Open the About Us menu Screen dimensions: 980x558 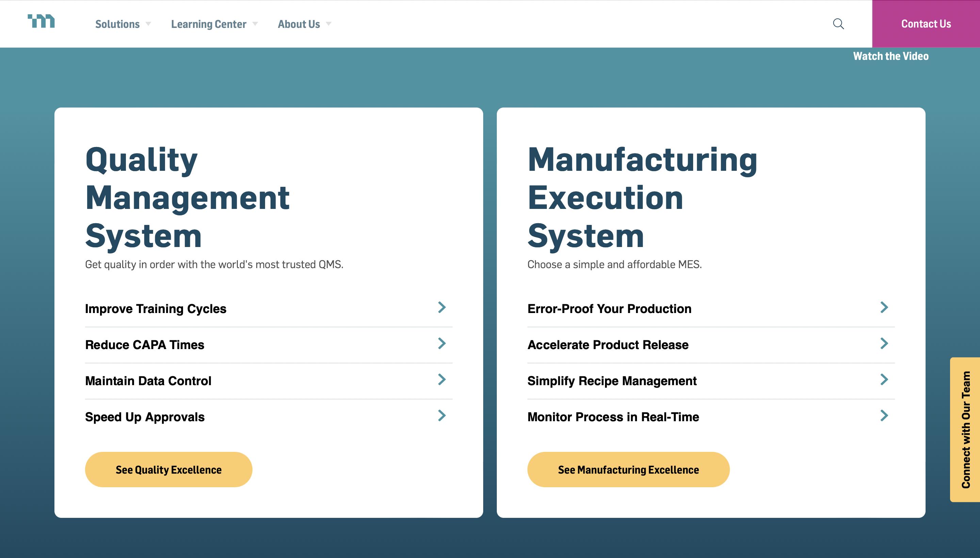click(x=299, y=24)
